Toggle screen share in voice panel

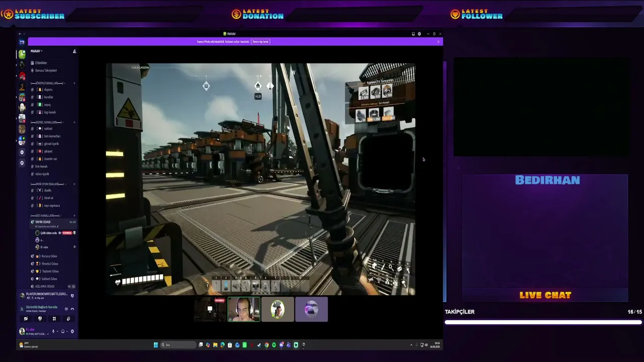coord(40,319)
